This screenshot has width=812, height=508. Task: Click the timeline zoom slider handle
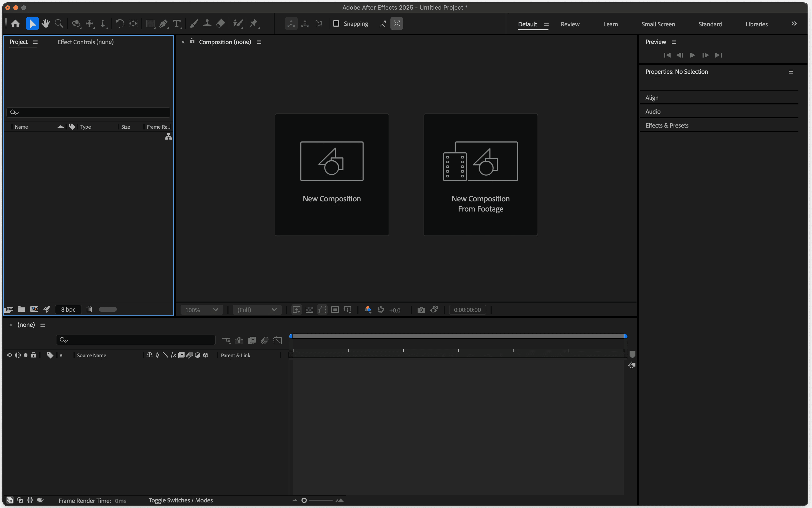pyautogui.click(x=304, y=500)
